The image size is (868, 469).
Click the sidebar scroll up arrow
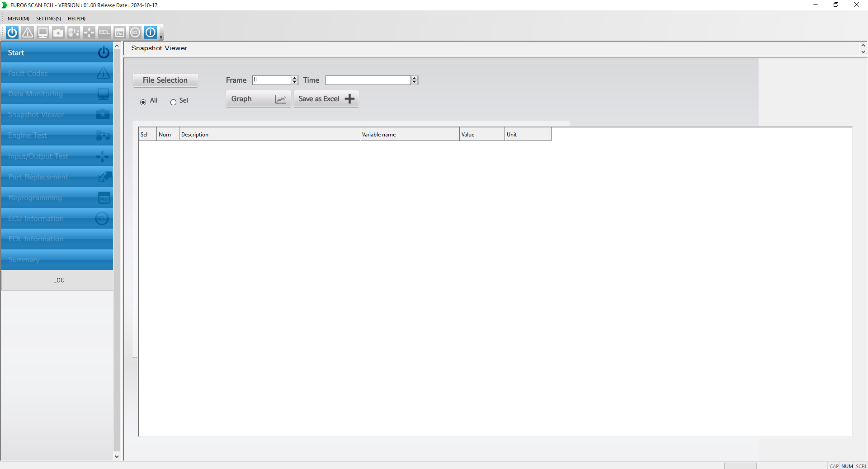point(117,46)
